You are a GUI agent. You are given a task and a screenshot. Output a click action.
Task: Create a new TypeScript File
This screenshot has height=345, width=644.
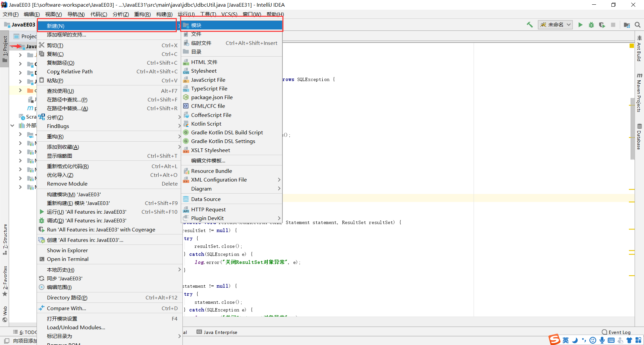click(x=232, y=88)
